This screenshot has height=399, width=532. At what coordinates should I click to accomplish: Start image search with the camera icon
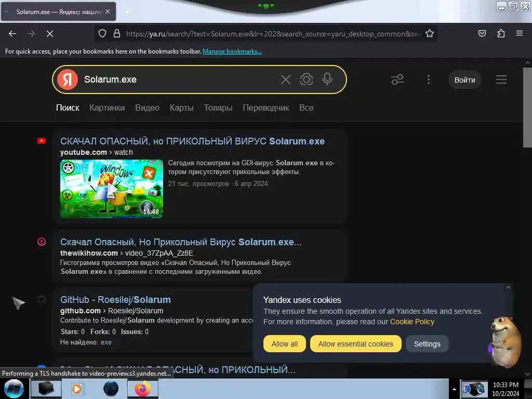pyautogui.click(x=307, y=79)
